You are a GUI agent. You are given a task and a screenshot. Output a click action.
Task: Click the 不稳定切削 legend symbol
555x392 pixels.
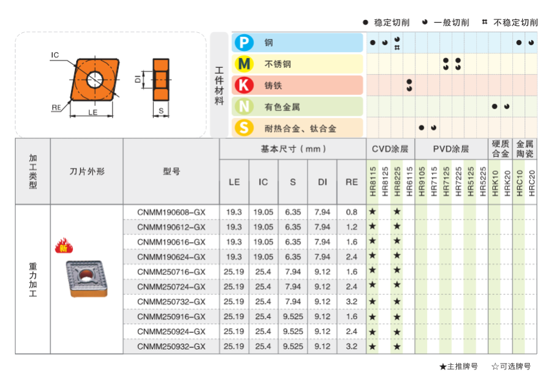coord(485,22)
